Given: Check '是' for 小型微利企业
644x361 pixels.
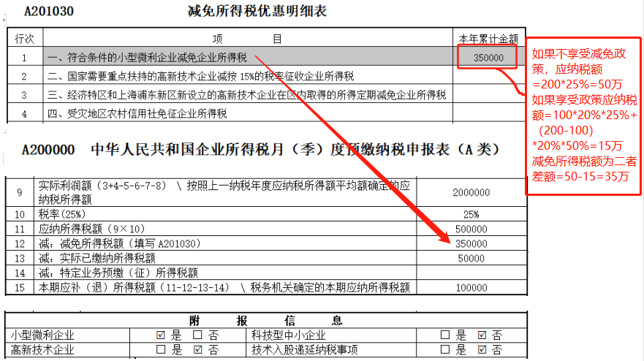Looking at the screenshot, I should 161,335.
